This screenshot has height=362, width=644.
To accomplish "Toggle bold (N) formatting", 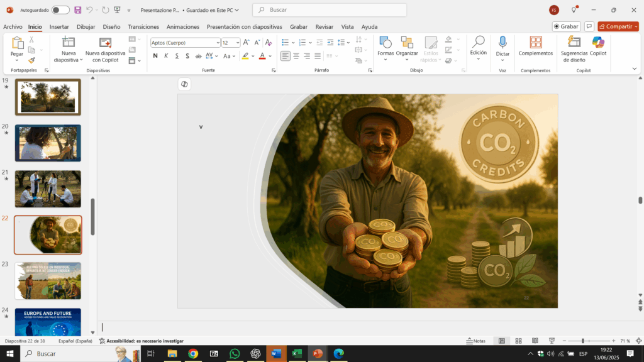I will (x=155, y=56).
